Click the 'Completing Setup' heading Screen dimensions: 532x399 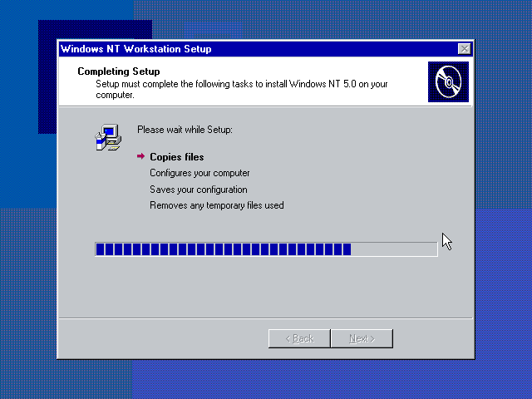[x=119, y=71]
